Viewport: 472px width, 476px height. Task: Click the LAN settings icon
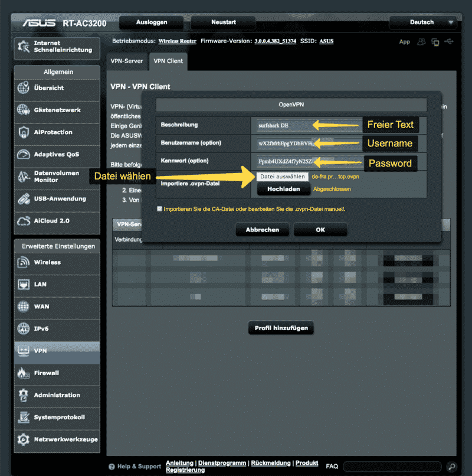tap(24, 284)
